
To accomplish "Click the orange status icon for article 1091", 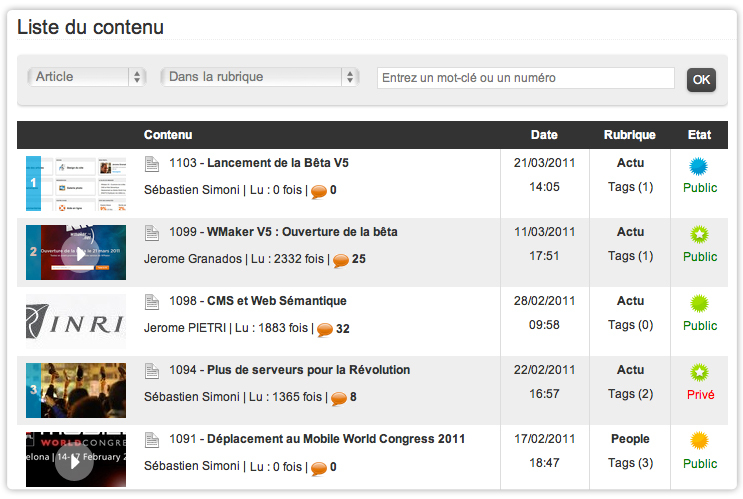I will [699, 441].
